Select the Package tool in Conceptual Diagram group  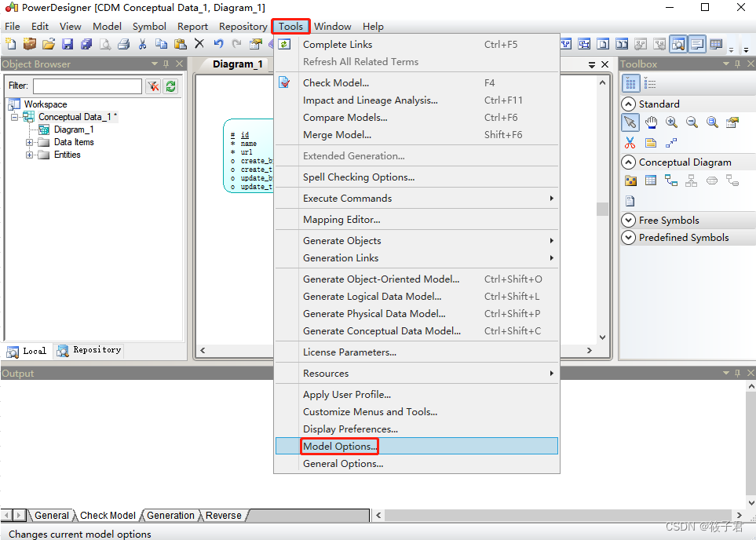630,181
